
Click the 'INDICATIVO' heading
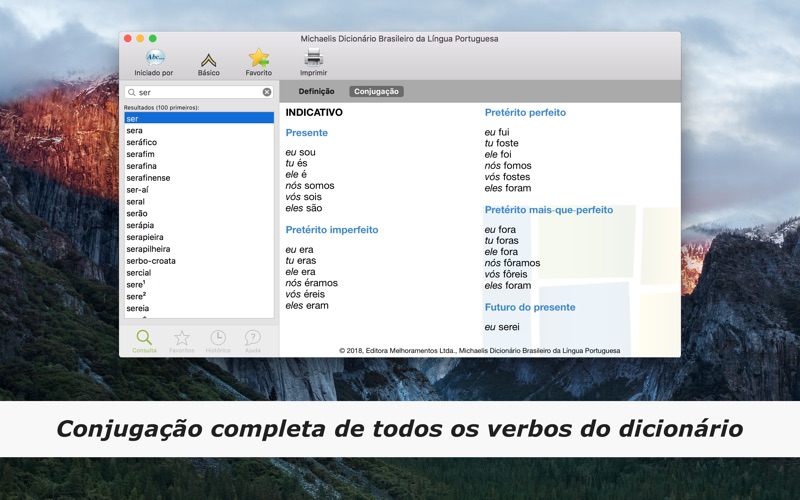click(314, 112)
